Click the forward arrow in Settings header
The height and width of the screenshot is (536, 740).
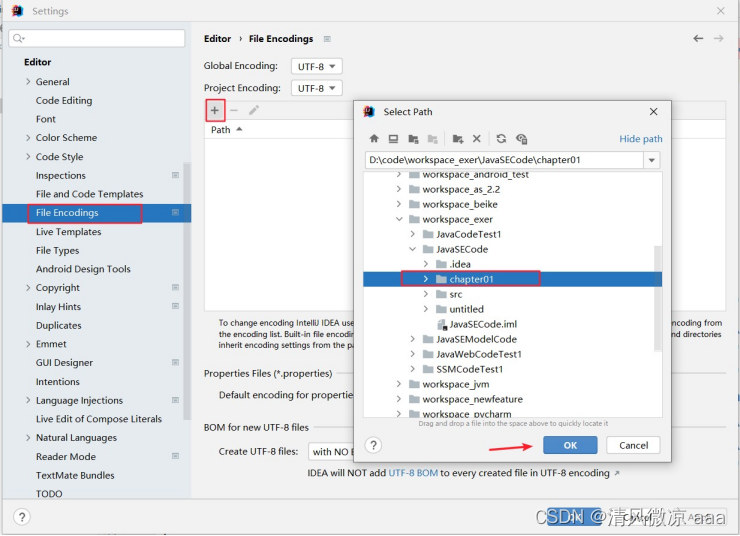[x=718, y=38]
